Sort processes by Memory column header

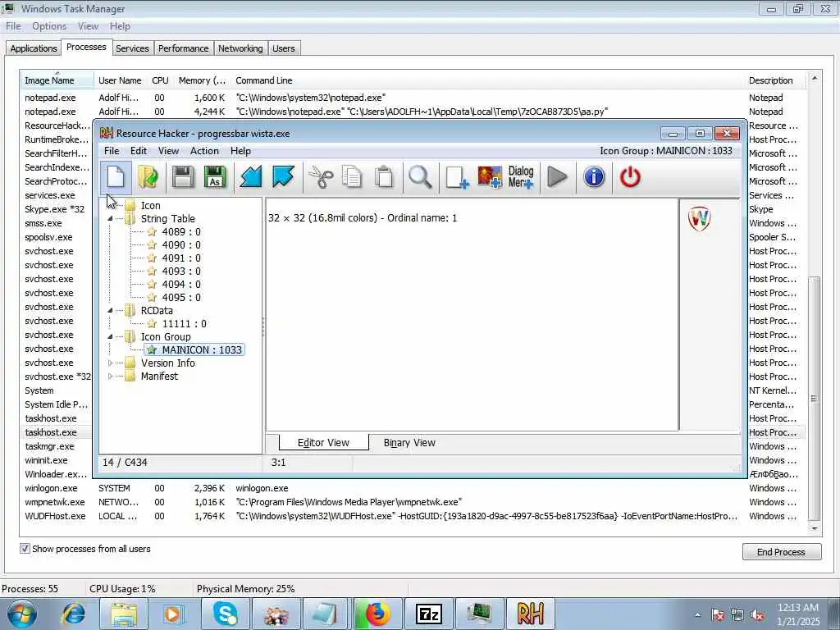[202, 80]
